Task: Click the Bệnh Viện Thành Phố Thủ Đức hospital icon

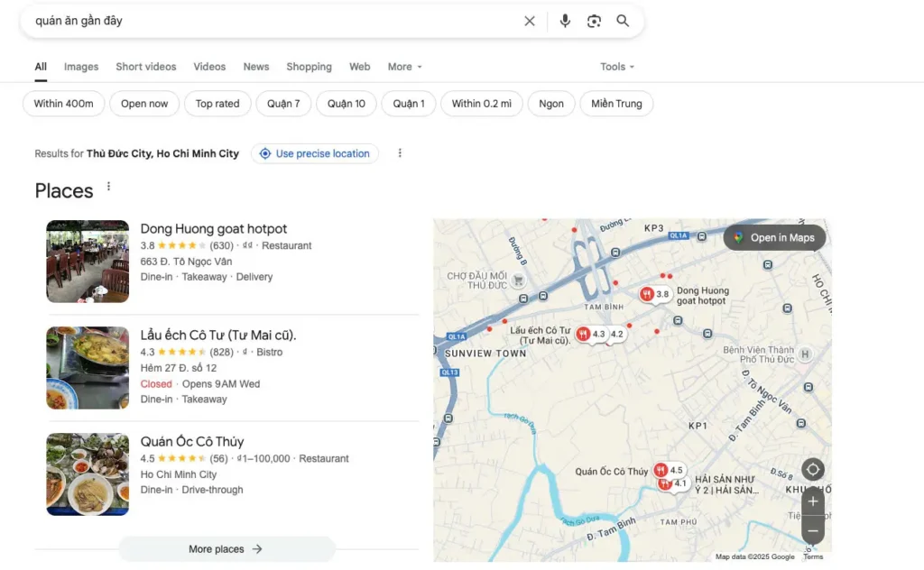Action: pyautogui.click(x=804, y=354)
